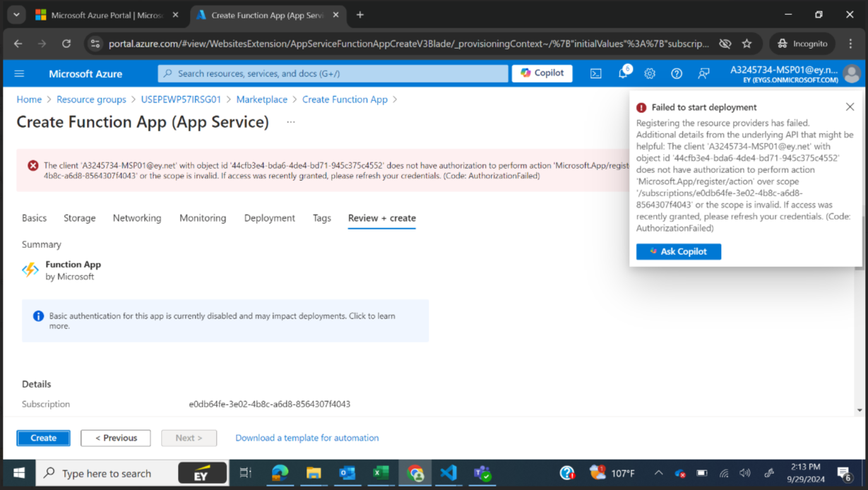Click the basic authentication info message
Viewport: 868px width, 490px height.
tap(225, 321)
